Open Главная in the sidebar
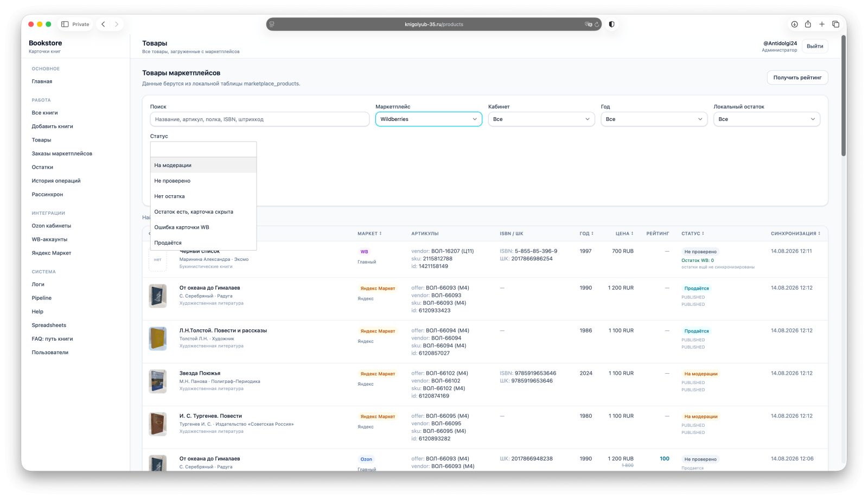Viewport: 868px width, 499px height. pyautogui.click(x=42, y=81)
